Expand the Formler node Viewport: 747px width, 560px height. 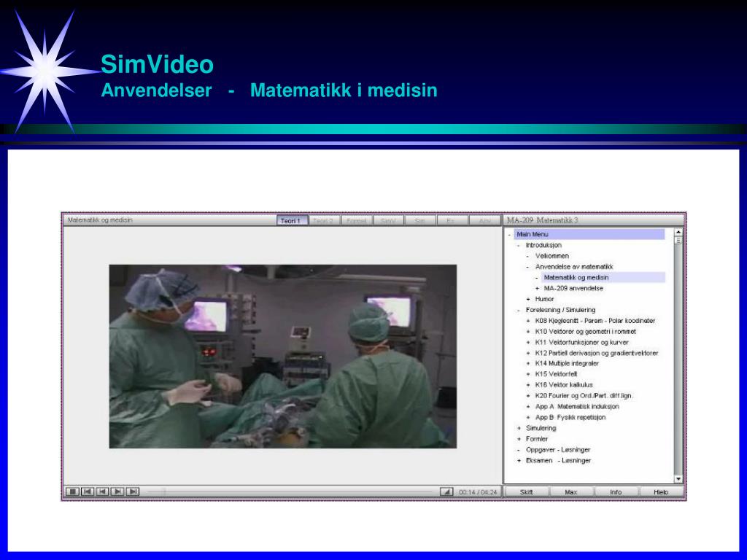tap(519, 439)
